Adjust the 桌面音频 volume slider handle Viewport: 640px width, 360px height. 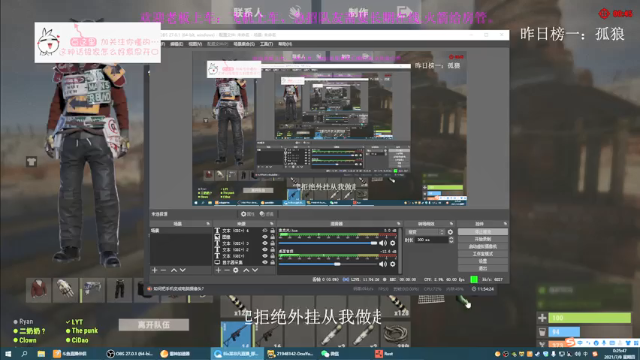click(337, 264)
